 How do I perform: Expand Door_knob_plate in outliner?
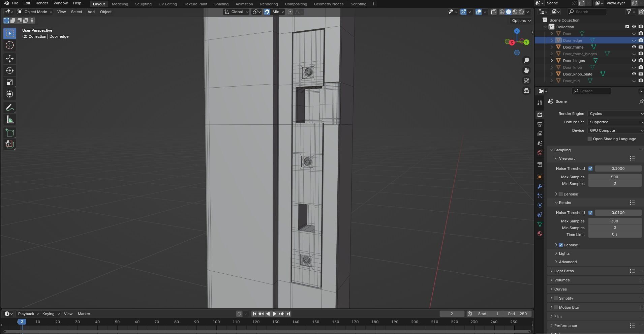click(552, 74)
